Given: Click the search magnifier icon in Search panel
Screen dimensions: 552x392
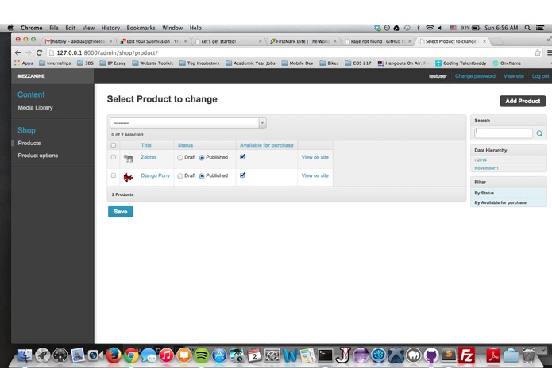Looking at the screenshot, I should tap(539, 133).
